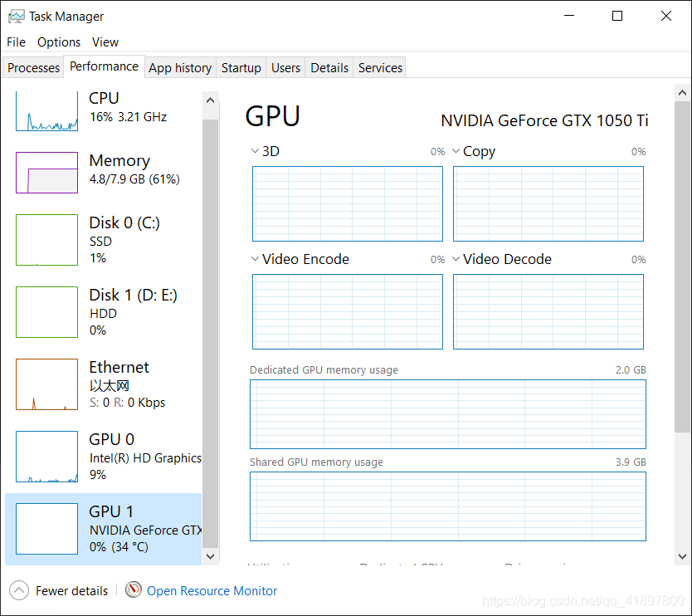The height and width of the screenshot is (616, 692).
Task: Minimize the Task Manager window
Action: (569, 16)
